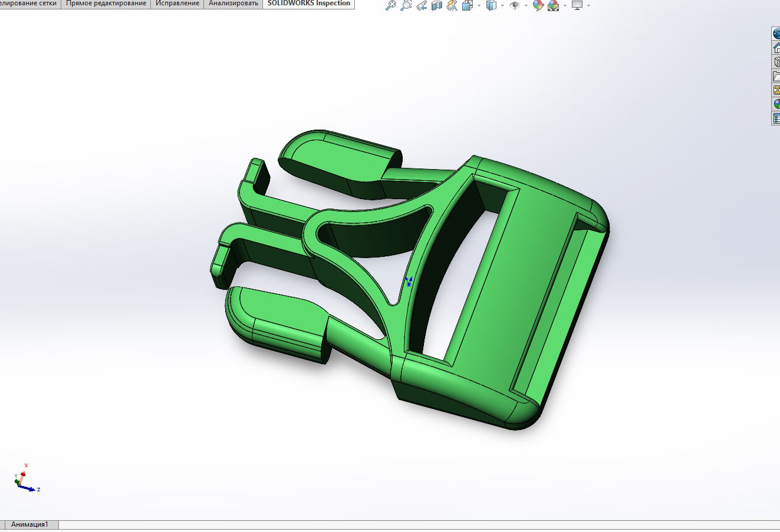Open Edit Appearance color ball tool
This screenshot has width=780, height=532.
tap(538, 5)
